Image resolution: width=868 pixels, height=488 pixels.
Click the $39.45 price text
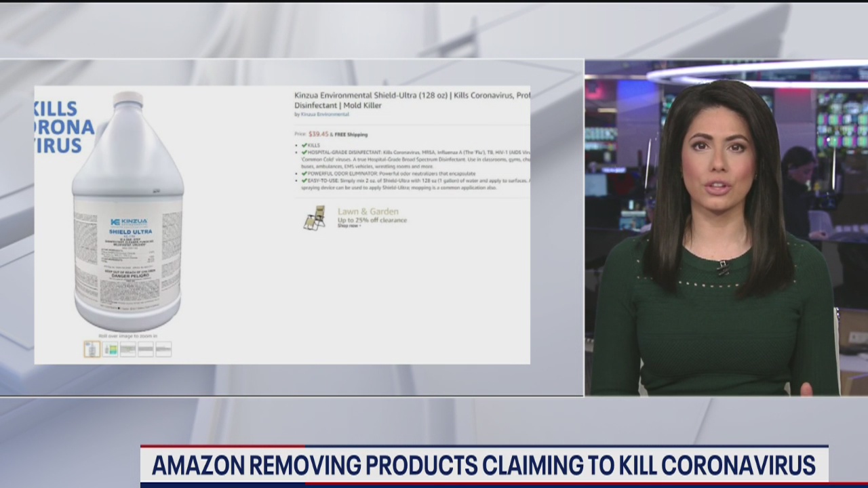tap(319, 134)
